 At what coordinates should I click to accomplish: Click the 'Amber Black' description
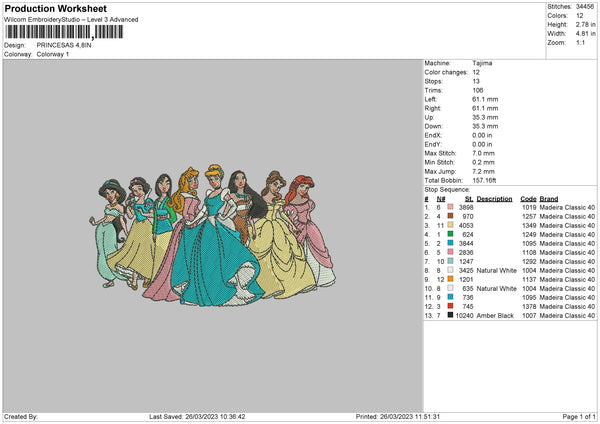[x=495, y=315]
